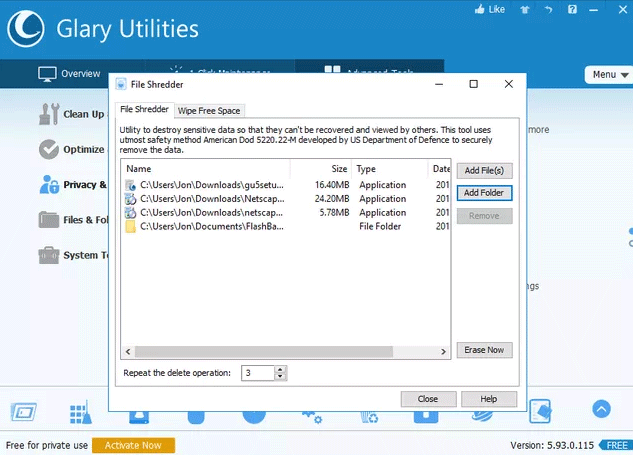The height and width of the screenshot is (455, 633).
Task: Click the FlashBa folder icon
Action: [x=130, y=226]
